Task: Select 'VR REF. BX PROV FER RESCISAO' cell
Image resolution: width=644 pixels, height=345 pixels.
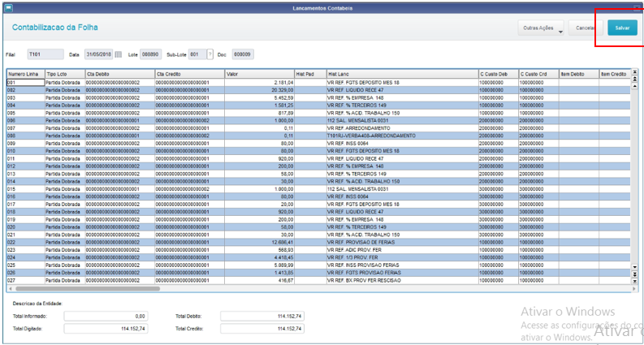Action: tap(402, 281)
